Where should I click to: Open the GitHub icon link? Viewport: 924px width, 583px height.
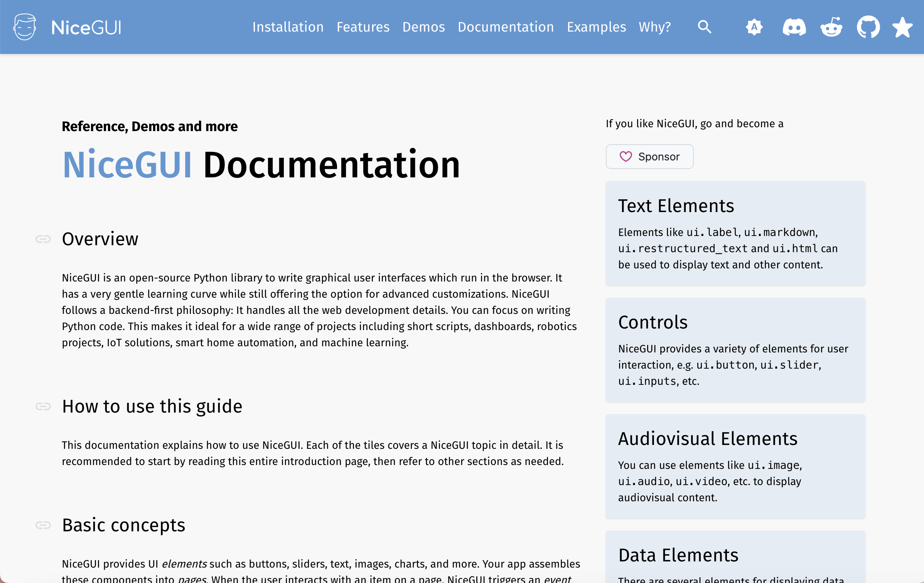(868, 27)
